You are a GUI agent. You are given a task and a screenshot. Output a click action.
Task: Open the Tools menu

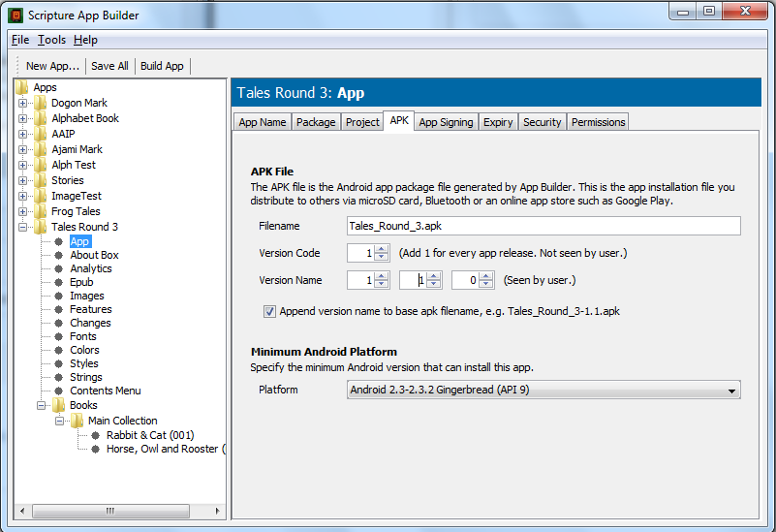(x=51, y=40)
